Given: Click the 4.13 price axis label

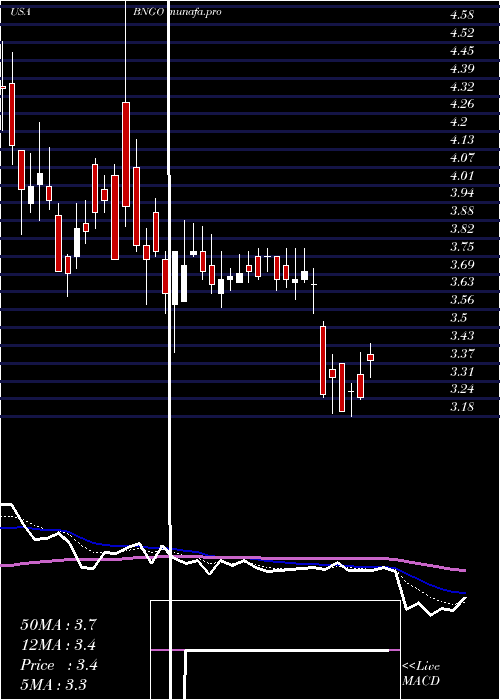Looking at the screenshot, I should [x=462, y=139].
